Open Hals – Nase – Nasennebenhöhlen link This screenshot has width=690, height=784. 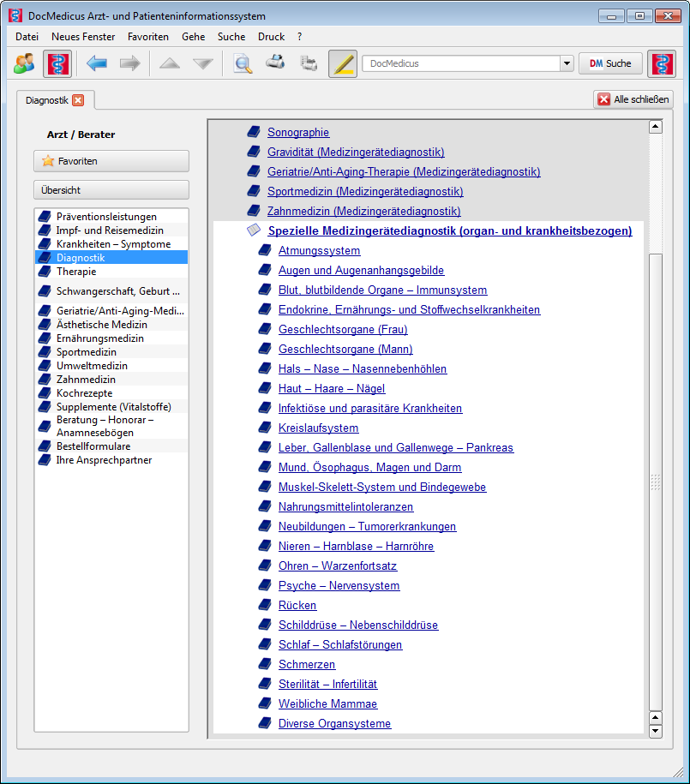pyautogui.click(x=363, y=369)
